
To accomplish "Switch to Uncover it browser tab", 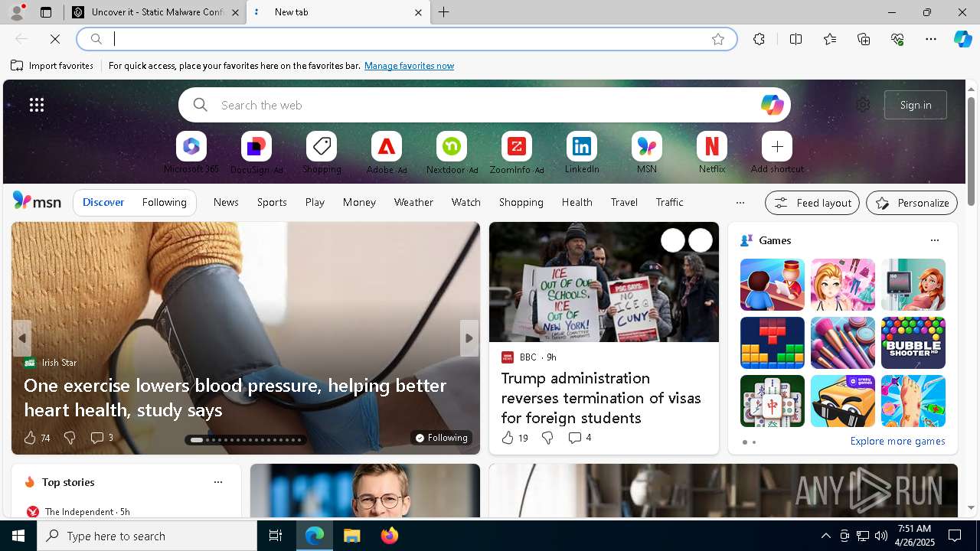I will coord(157,12).
